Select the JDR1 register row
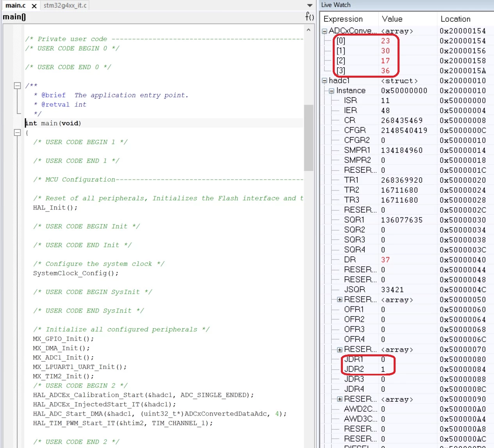The image size is (494, 448). pos(407,359)
